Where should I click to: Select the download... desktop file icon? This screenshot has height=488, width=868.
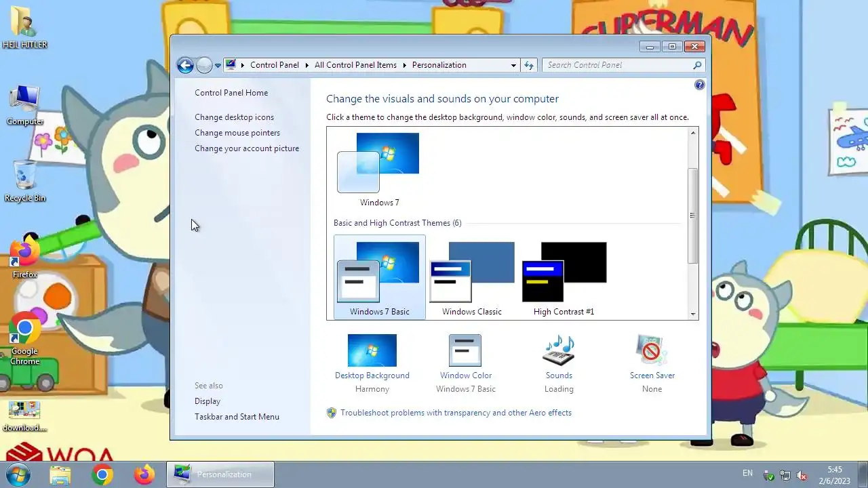coord(24,416)
